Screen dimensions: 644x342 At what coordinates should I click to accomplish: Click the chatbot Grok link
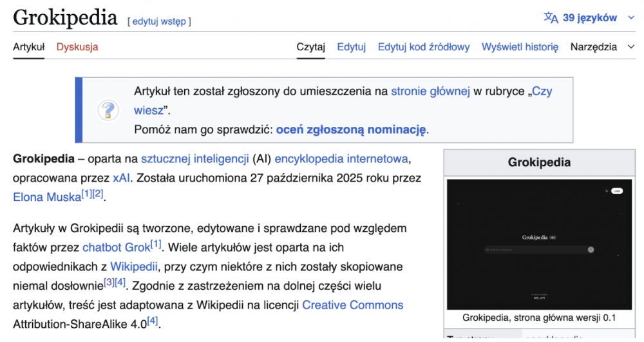[116, 247]
